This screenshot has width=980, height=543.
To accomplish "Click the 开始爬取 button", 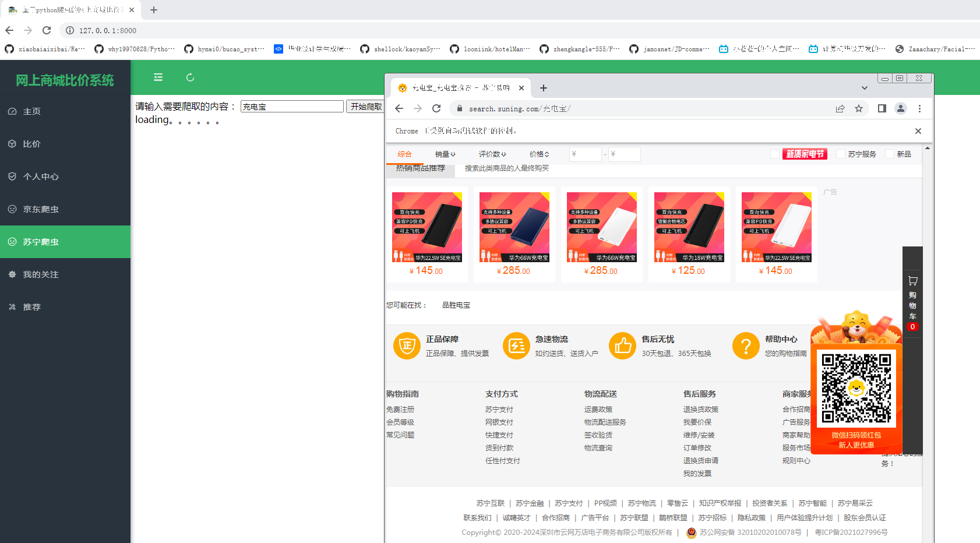I will (x=366, y=107).
